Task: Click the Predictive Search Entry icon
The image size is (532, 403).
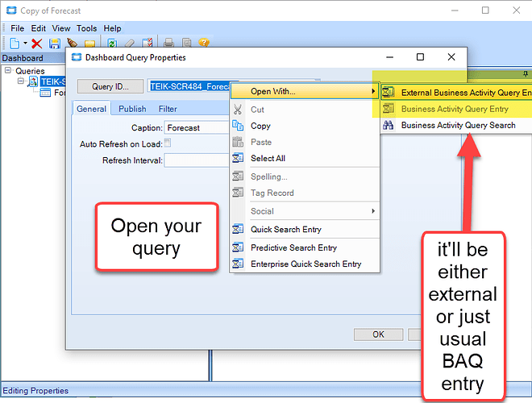Action: 238,247
